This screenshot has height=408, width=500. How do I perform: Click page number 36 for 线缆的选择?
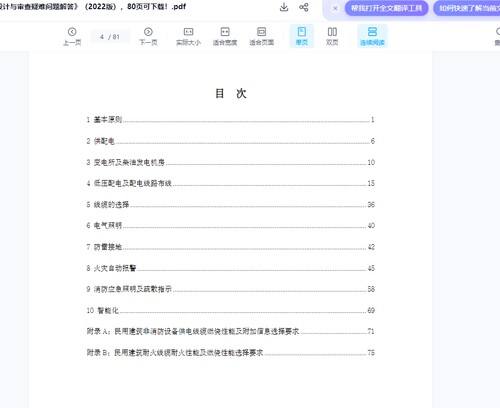coord(371,205)
